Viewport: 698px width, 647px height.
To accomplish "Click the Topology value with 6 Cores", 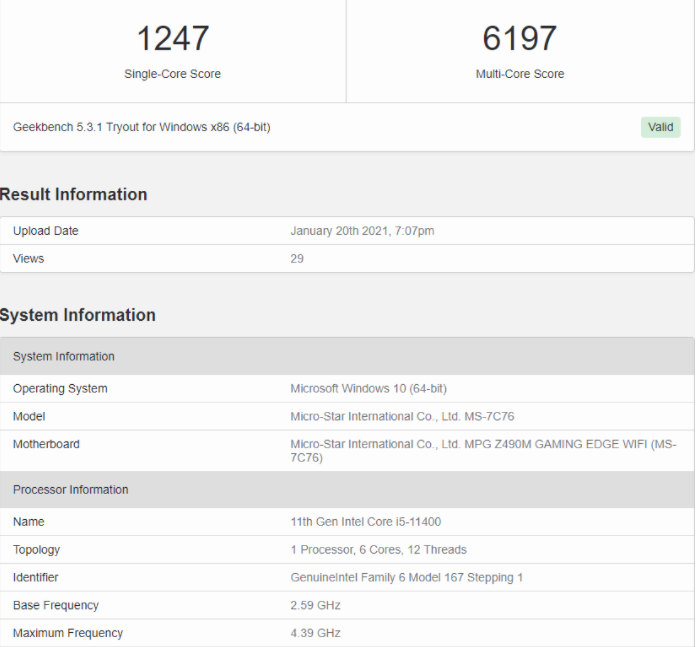I will [x=378, y=550].
